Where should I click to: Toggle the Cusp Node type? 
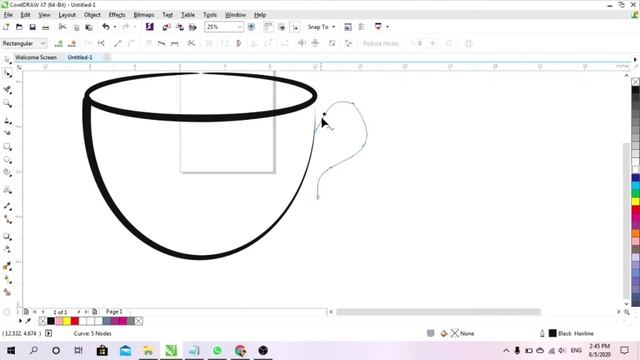pos(148,43)
